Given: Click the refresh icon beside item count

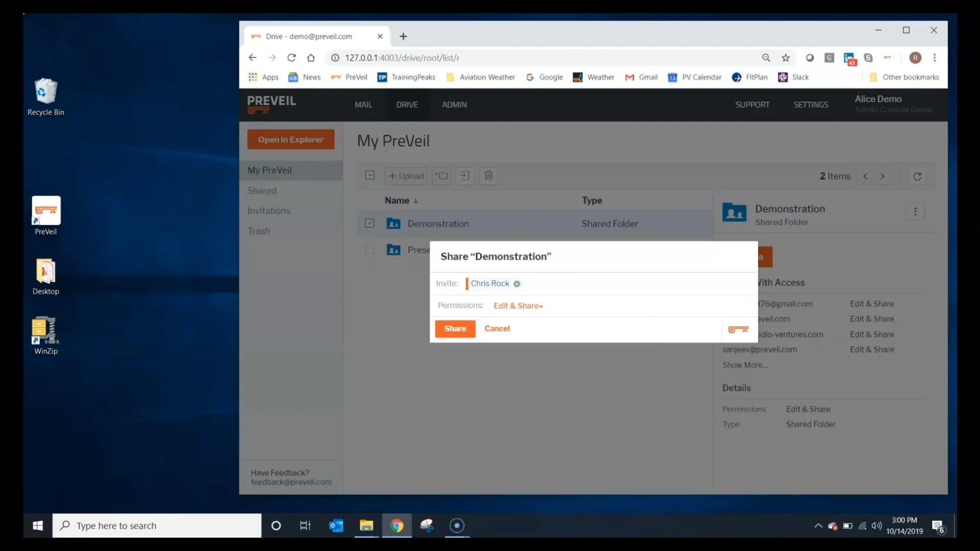Looking at the screenshot, I should tap(917, 177).
